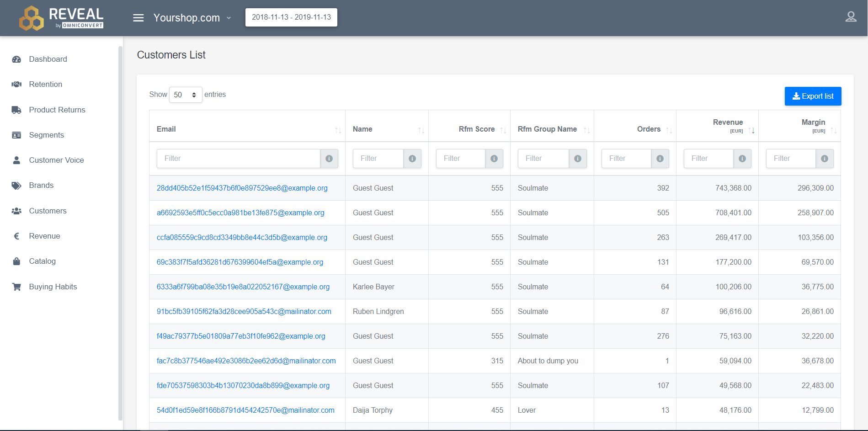Click the Orders filter info icon
868x431 pixels.
[x=660, y=159]
